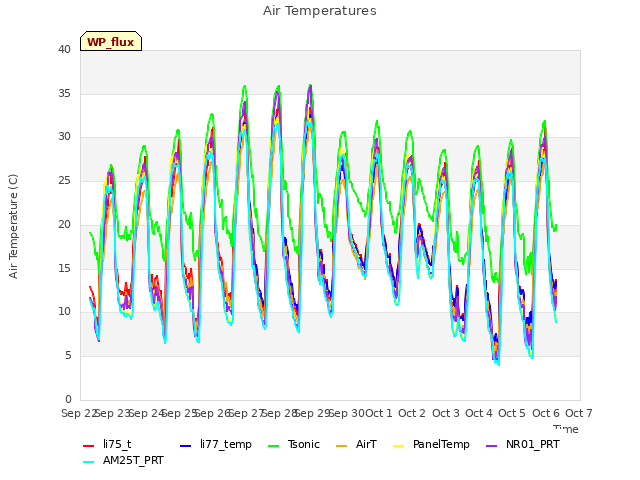
Task: Select the li75_t legend label
Action: pos(117,444)
